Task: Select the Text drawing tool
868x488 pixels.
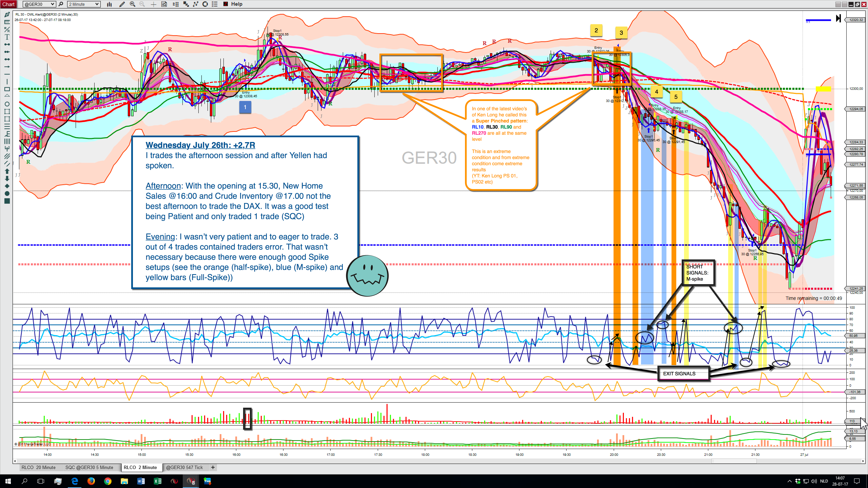Action: point(7,37)
